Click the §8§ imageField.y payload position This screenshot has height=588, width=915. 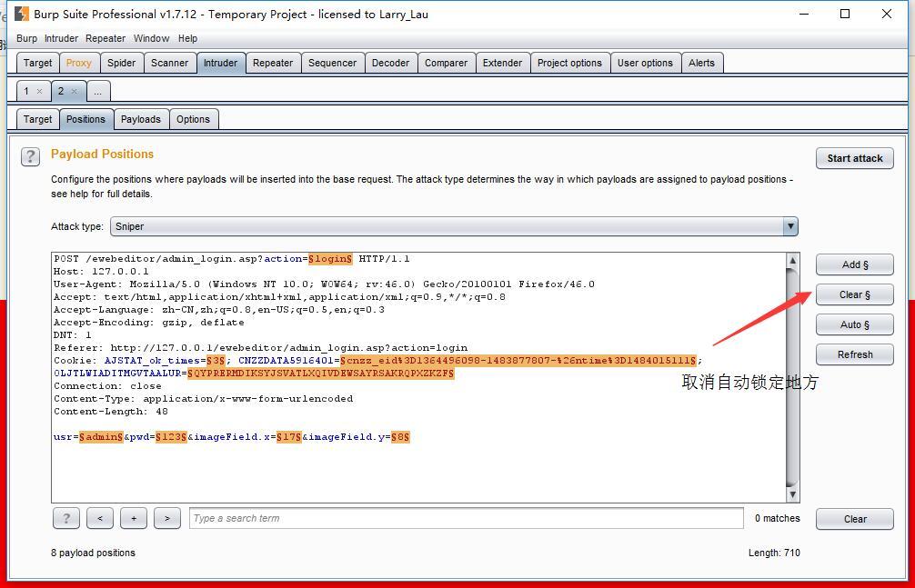400,437
